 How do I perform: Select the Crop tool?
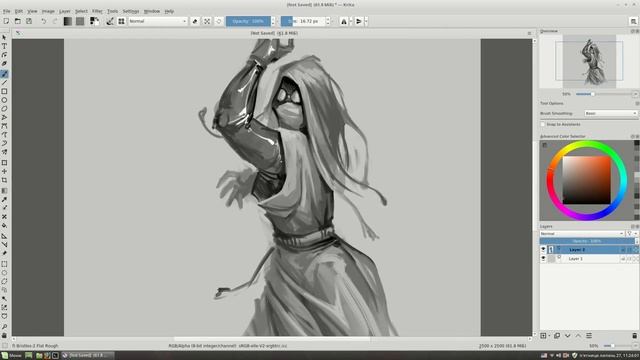(x=4, y=180)
